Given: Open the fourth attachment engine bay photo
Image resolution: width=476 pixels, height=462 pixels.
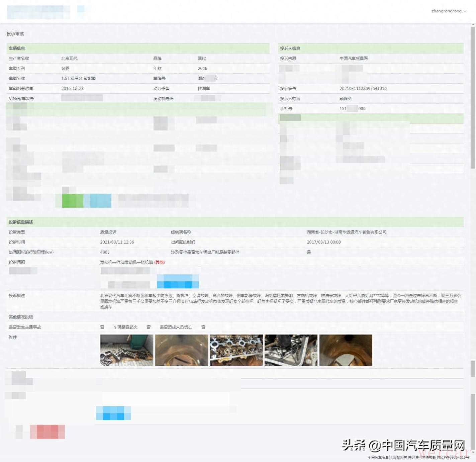Looking at the screenshot, I should tap(291, 350).
